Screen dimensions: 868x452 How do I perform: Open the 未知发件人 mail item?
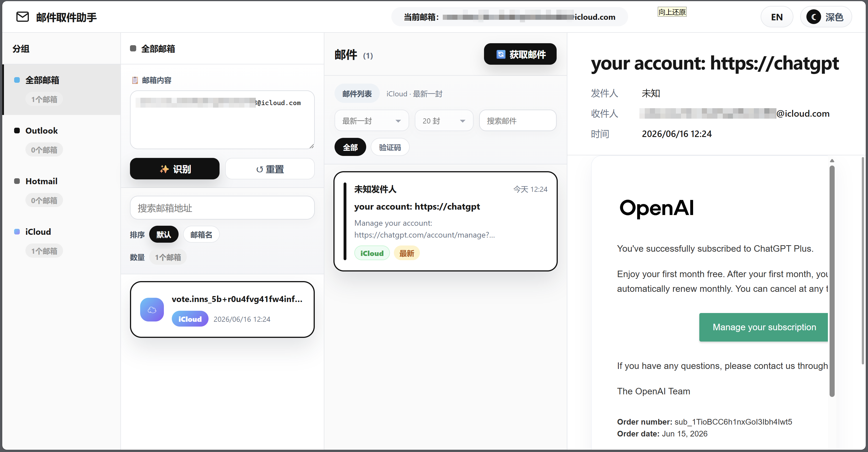pyautogui.click(x=445, y=221)
